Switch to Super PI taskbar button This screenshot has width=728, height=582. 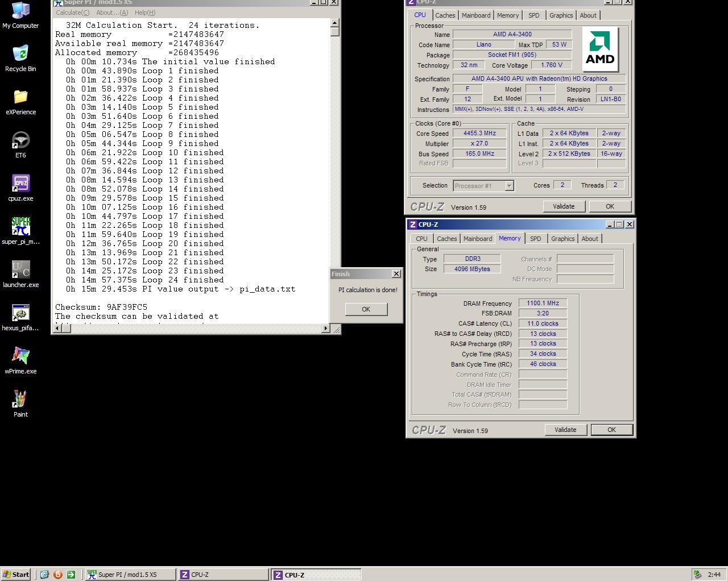[130, 575]
